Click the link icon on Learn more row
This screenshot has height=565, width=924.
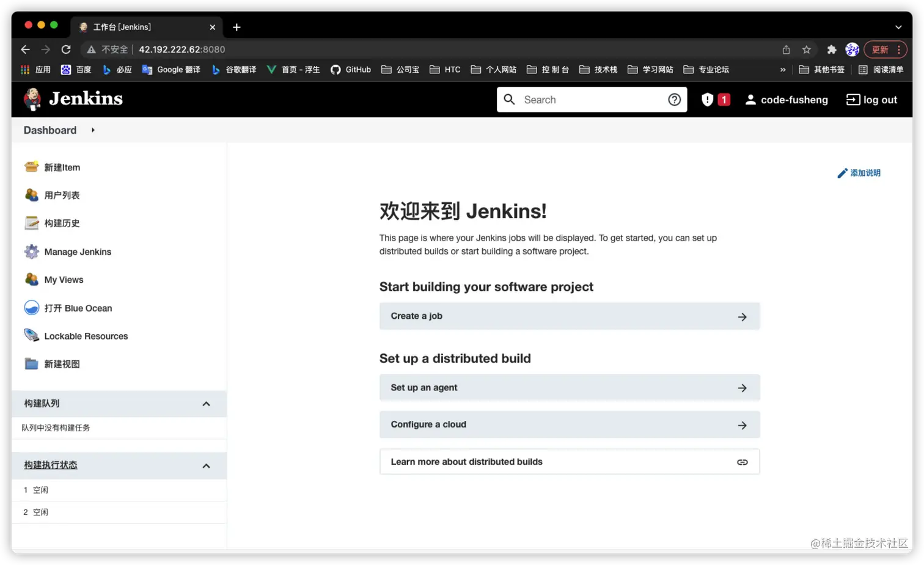click(x=742, y=462)
